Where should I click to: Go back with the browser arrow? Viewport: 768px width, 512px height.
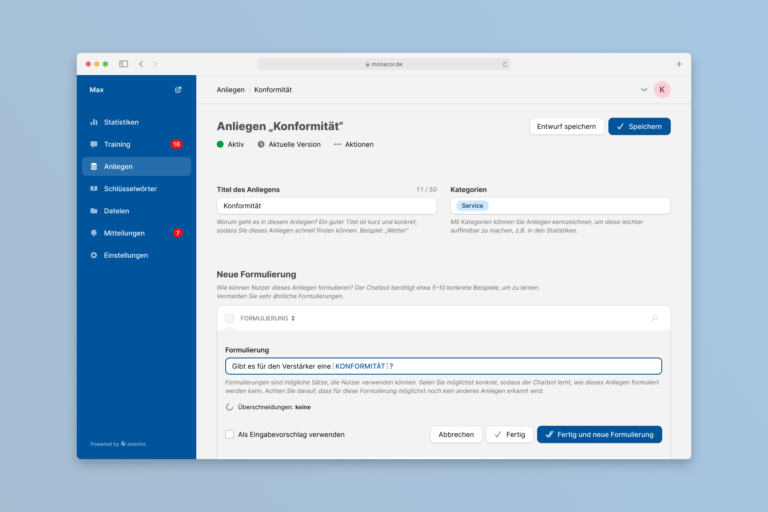141,64
